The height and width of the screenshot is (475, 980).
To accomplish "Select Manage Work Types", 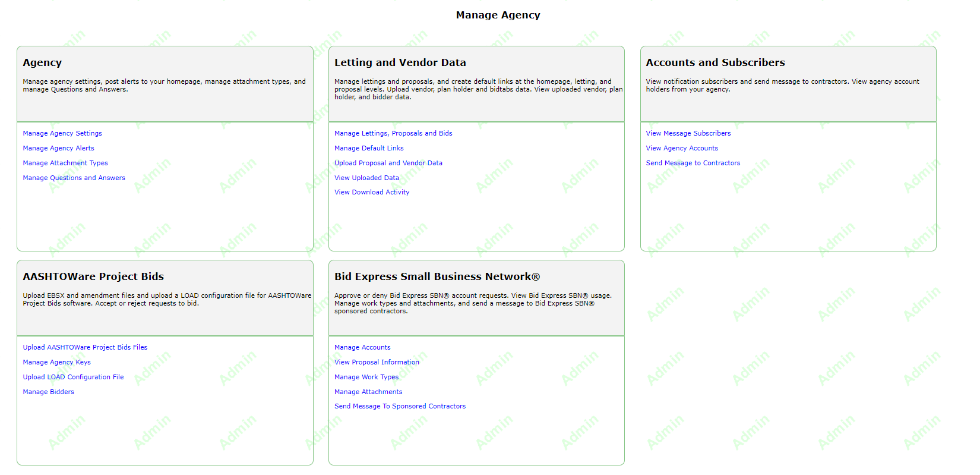I will (x=366, y=377).
